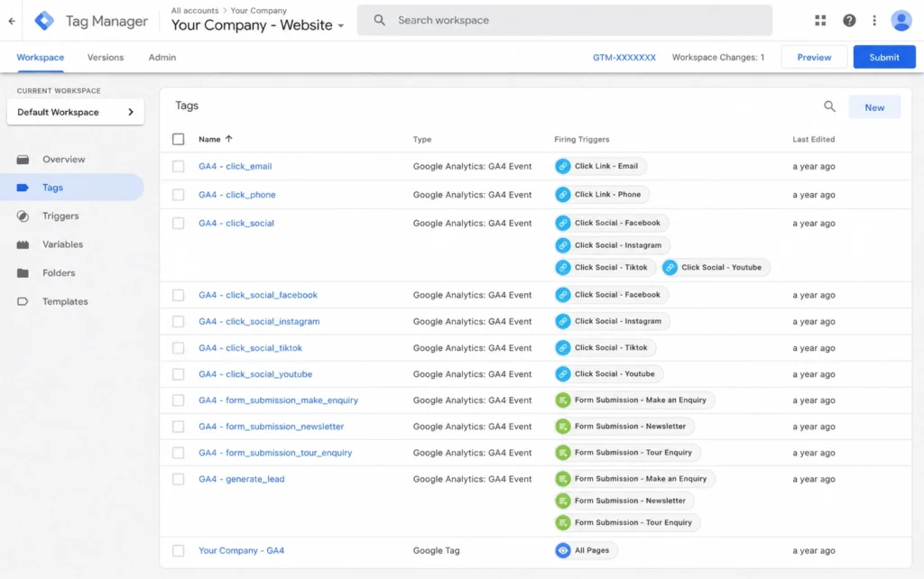Click the GTM-XXXXXXX container ID link

coord(624,57)
